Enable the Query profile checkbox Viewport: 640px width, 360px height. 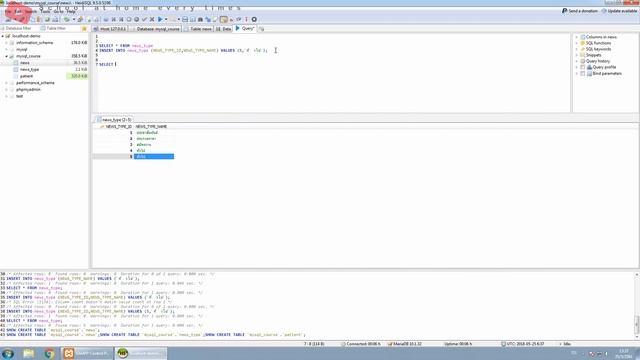(583, 67)
